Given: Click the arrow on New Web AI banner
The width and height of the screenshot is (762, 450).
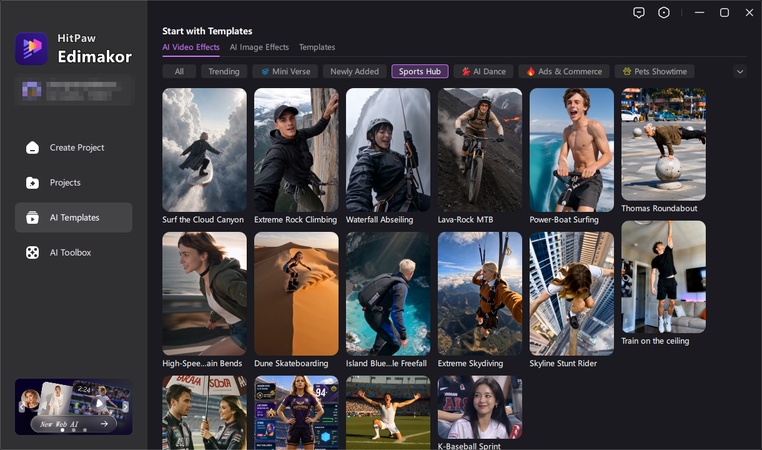Looking at the screenshot, I should click(x=104, y=424).
